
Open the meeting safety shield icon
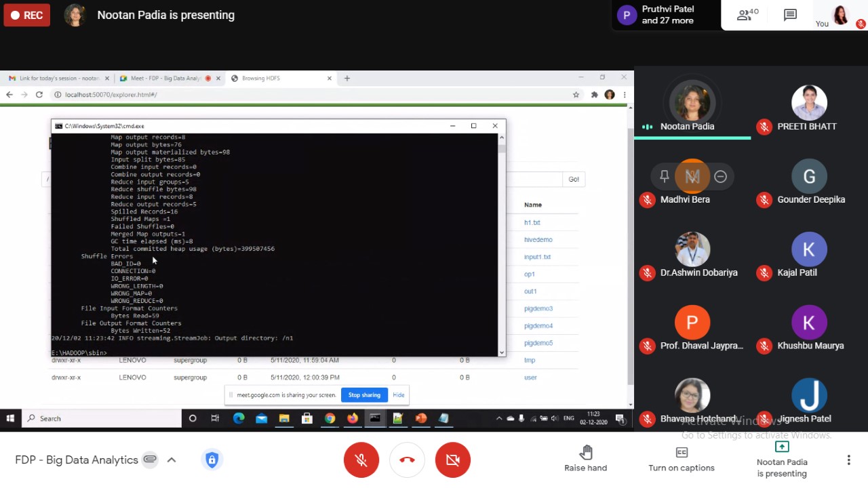pos(212,460)
